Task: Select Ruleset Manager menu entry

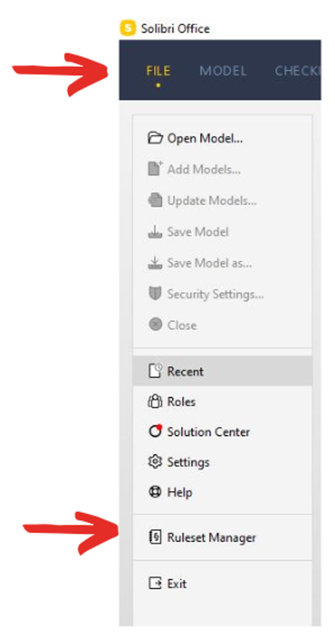Action: [x=222, y=537]
